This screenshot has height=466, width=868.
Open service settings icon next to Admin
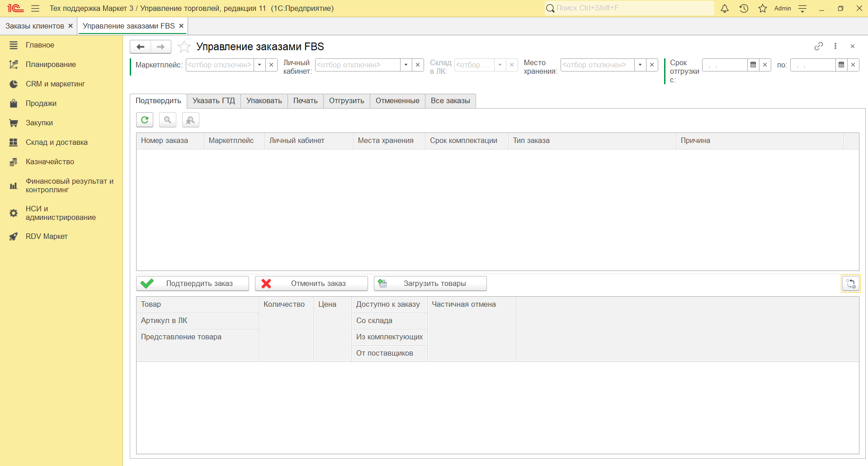802,8
